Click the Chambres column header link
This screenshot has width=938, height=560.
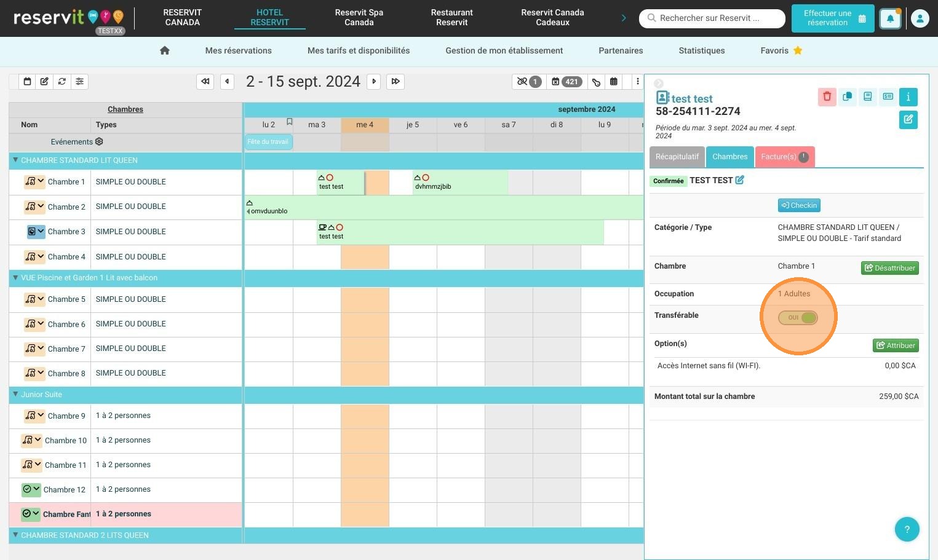[125, 109]
